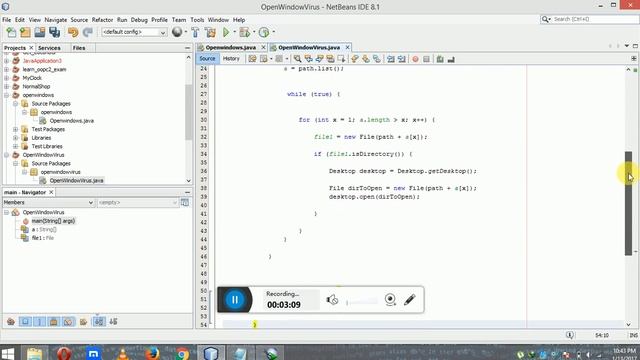This screenshot has height=360, width=640.
Task: Click the recorder microphone mute icon
Action: 332,300
